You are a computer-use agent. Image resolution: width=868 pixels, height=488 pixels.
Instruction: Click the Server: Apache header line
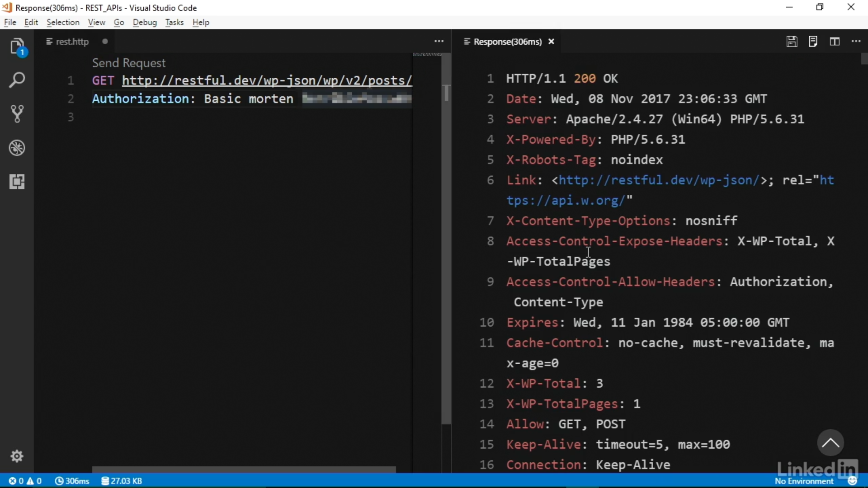[x=655, y=119]
